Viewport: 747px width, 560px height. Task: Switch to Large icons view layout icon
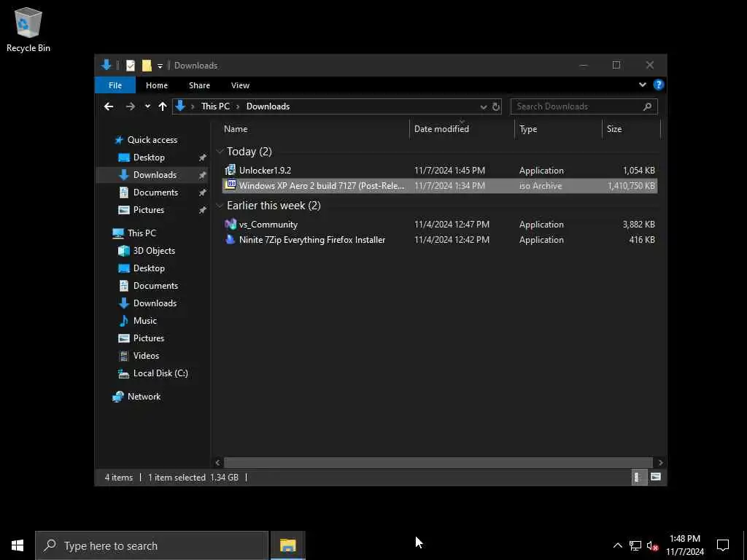tap(656, 477)
